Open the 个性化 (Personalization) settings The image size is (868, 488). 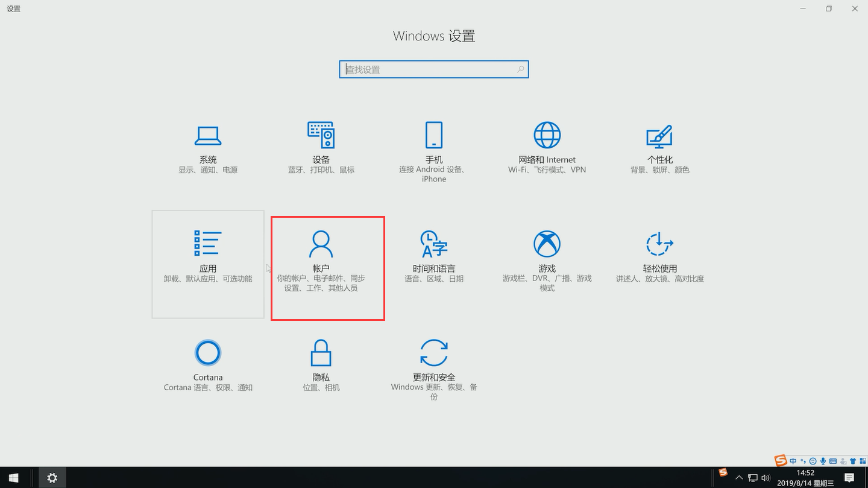(660, 149)
